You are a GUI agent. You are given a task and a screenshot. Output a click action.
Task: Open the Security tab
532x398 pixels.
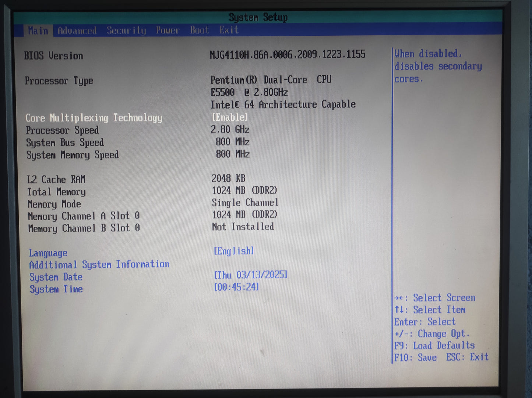click(x=126, y=30)
